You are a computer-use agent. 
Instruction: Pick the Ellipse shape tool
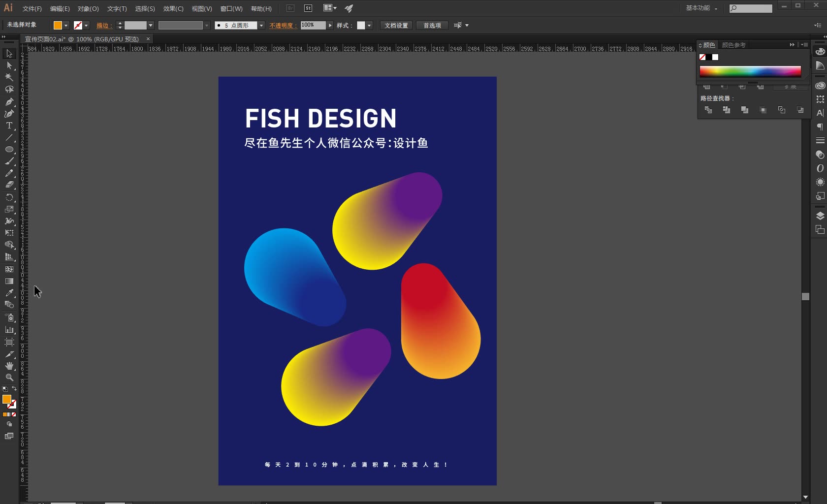(x=9, y=150)
